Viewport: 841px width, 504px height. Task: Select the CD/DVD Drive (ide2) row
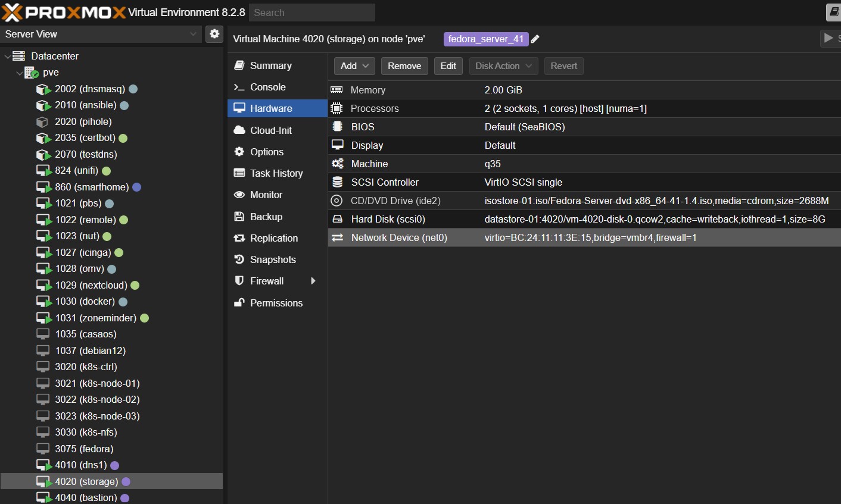(x=395, y=201)
